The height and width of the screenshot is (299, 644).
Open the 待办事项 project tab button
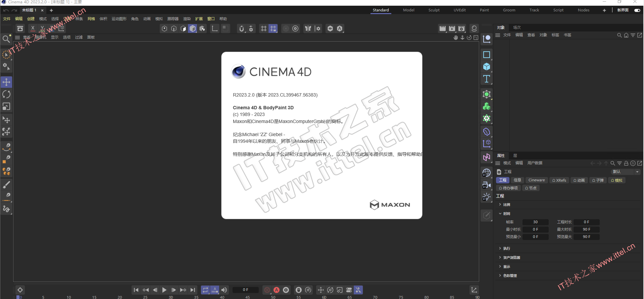(x=508, y=188)
